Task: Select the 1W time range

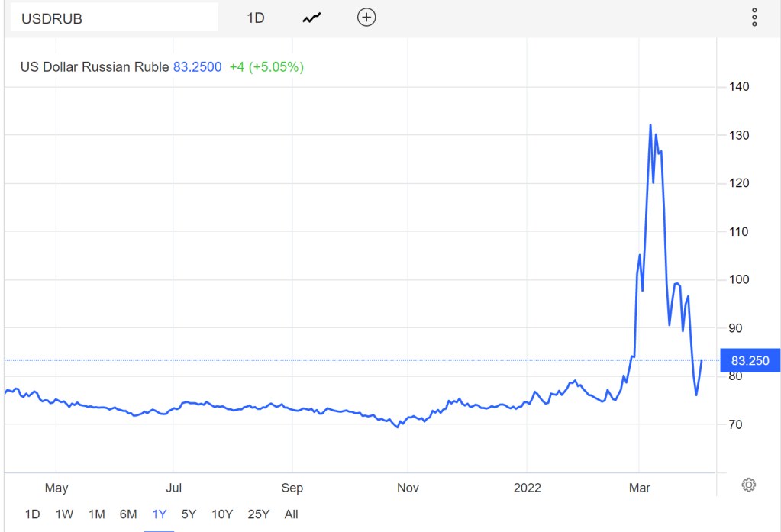Action: [x=64, y=514]
